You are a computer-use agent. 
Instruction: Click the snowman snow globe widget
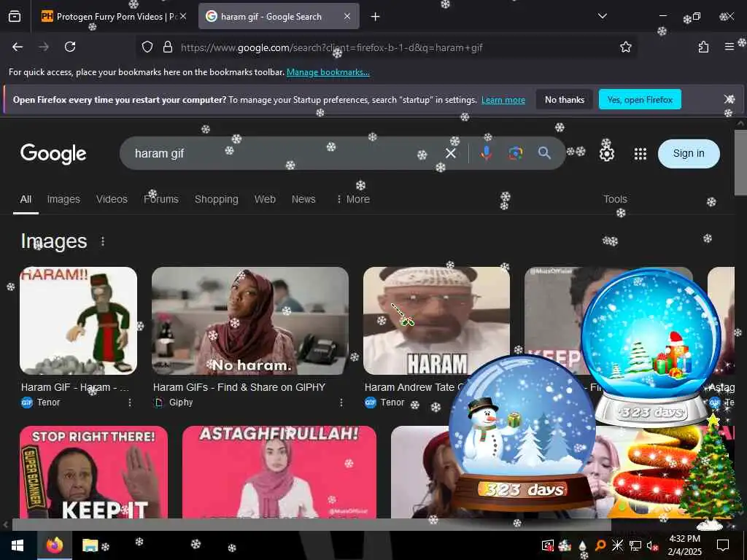point(522,433)
